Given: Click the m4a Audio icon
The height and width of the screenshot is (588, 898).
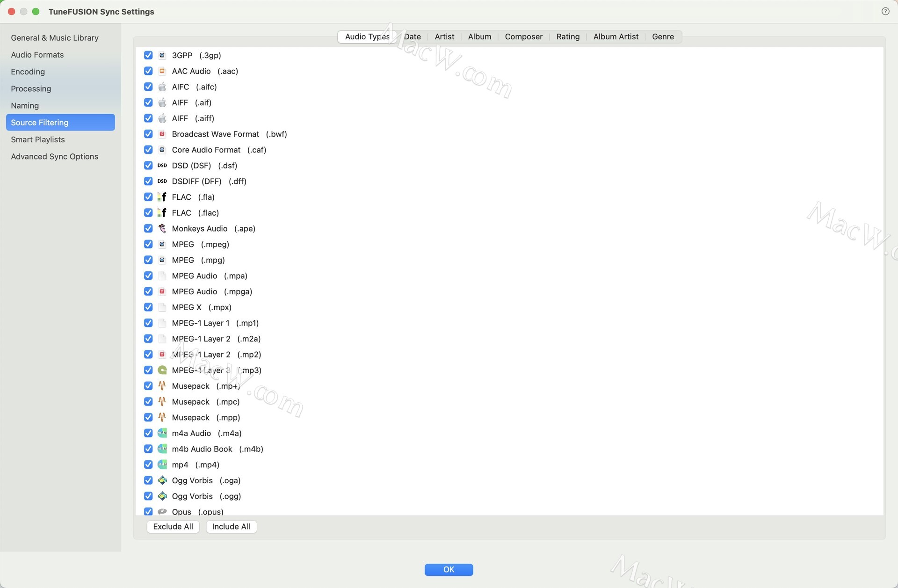Looking at the screenshot, I should [x=162, y=433].
